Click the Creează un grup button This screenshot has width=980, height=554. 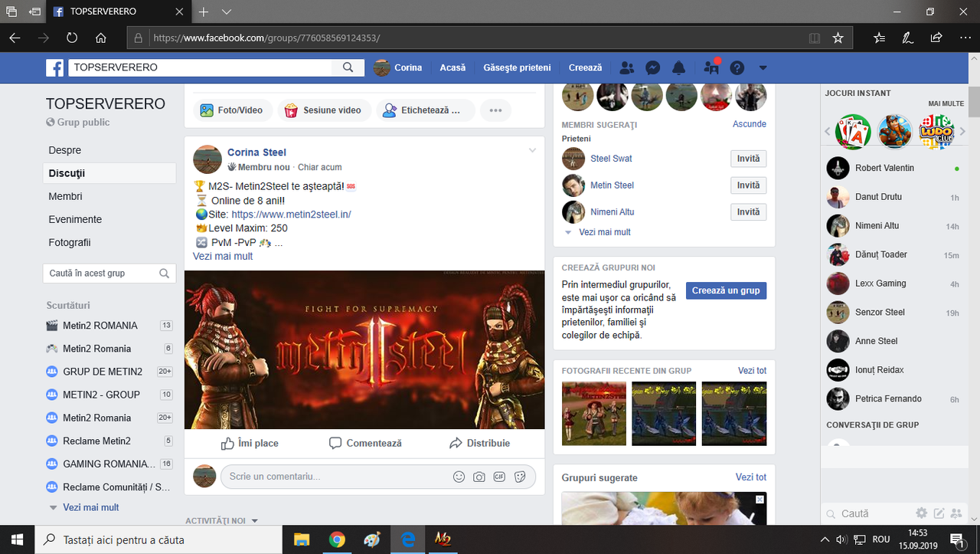coord(726,290)
